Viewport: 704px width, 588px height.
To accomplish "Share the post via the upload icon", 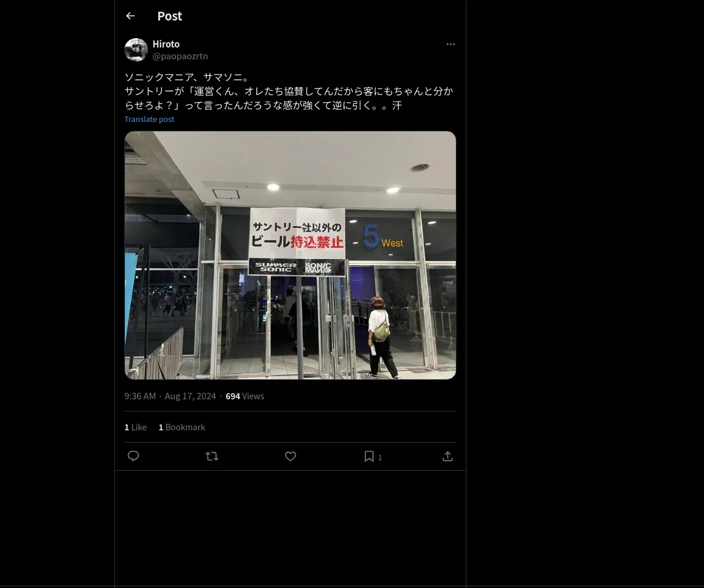I will coord(448,456).
